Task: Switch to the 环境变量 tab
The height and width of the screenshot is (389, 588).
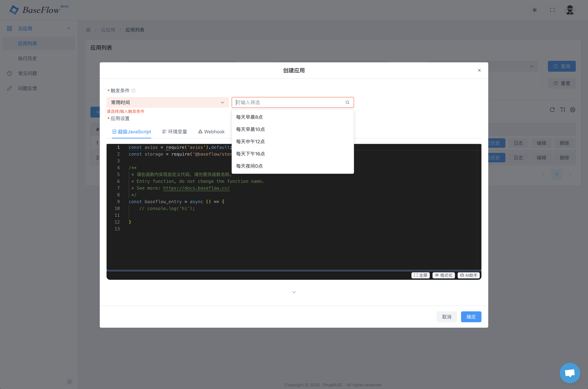Action: (x=175, y=132)
